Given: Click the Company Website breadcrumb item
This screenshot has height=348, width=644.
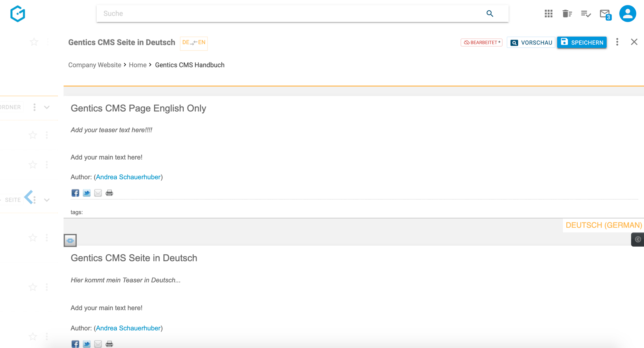Looking at the screenshot, I should 94,65.
